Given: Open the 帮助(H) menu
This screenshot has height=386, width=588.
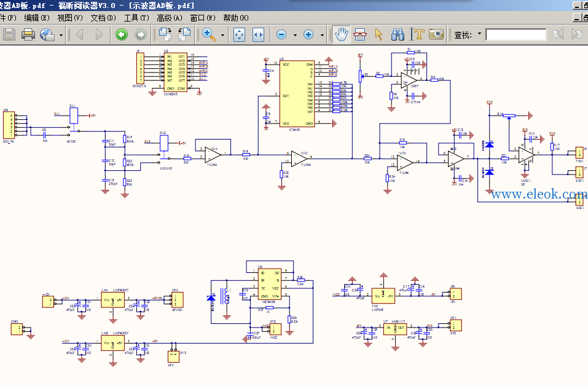Looking at the screenshot, I should coord(236,18).
